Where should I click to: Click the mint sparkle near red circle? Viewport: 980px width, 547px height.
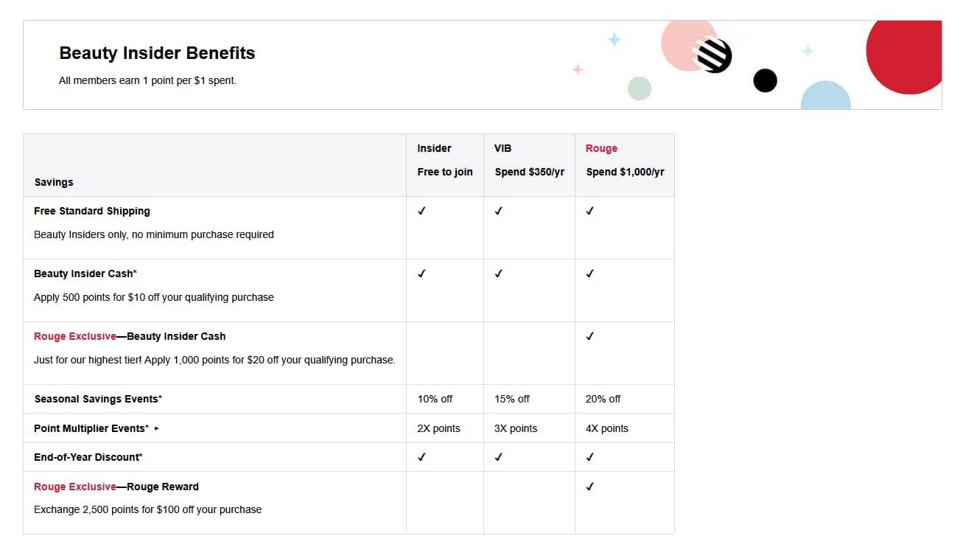click(808, 52)
